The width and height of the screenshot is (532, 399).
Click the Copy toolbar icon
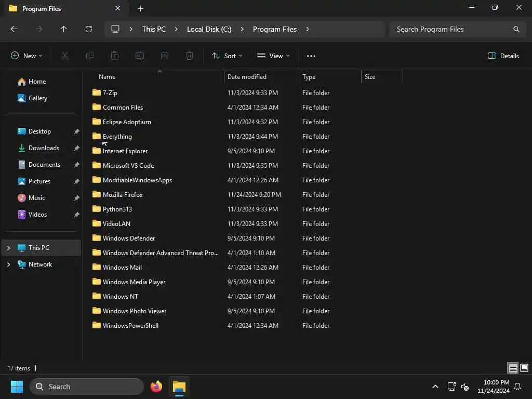90,56
